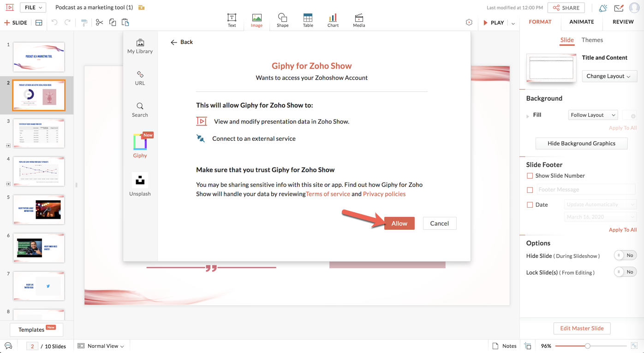Click the Redo arrow icon
Image resolution: width=644 pixels, height=353 pixels.
[67, 23]
